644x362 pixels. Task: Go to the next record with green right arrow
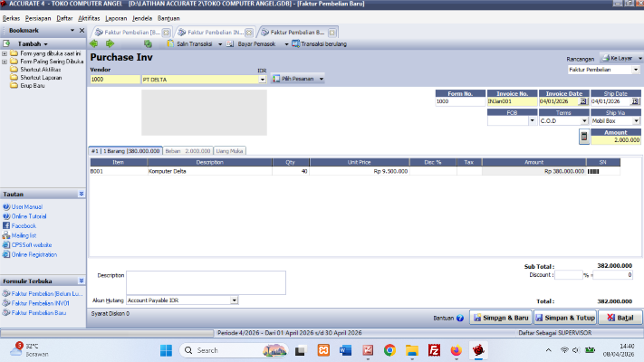tap(110, 43)
